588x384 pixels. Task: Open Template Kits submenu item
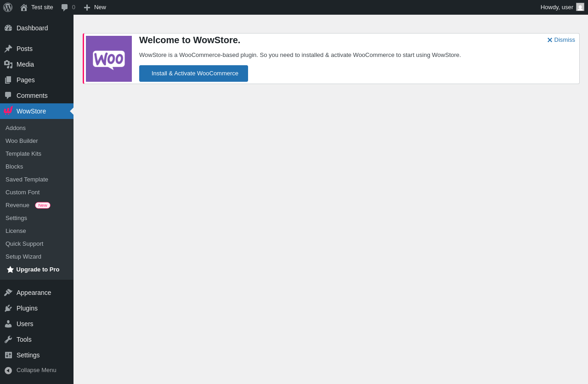tap(23, 154)
